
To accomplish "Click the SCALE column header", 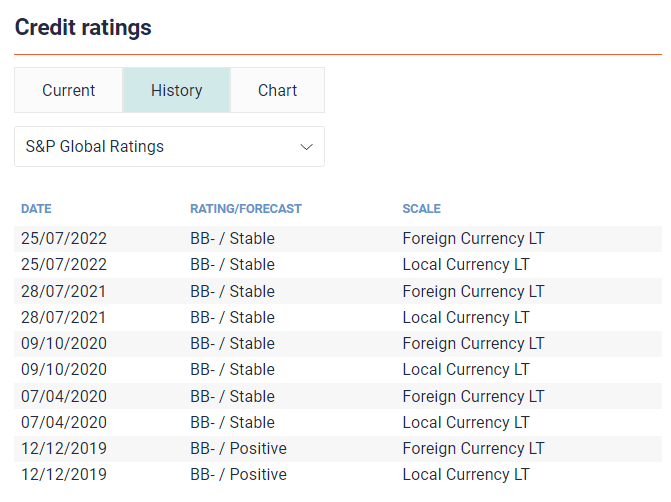I will point(421,209).
